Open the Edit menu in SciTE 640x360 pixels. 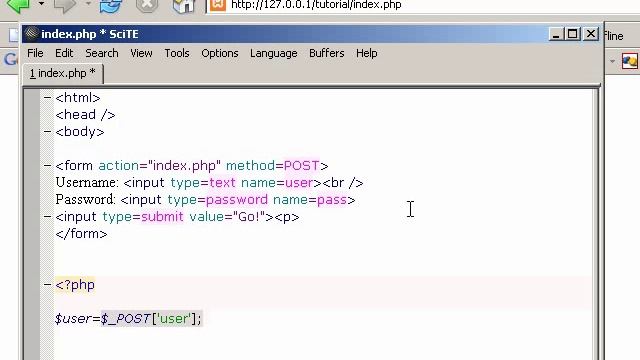pos(64,53)
